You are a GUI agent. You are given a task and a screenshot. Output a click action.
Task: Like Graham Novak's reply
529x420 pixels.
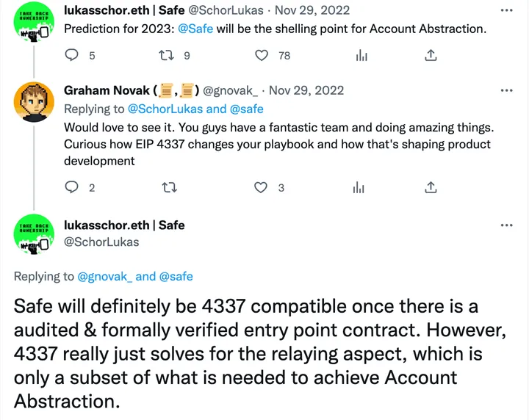(261, 187)
